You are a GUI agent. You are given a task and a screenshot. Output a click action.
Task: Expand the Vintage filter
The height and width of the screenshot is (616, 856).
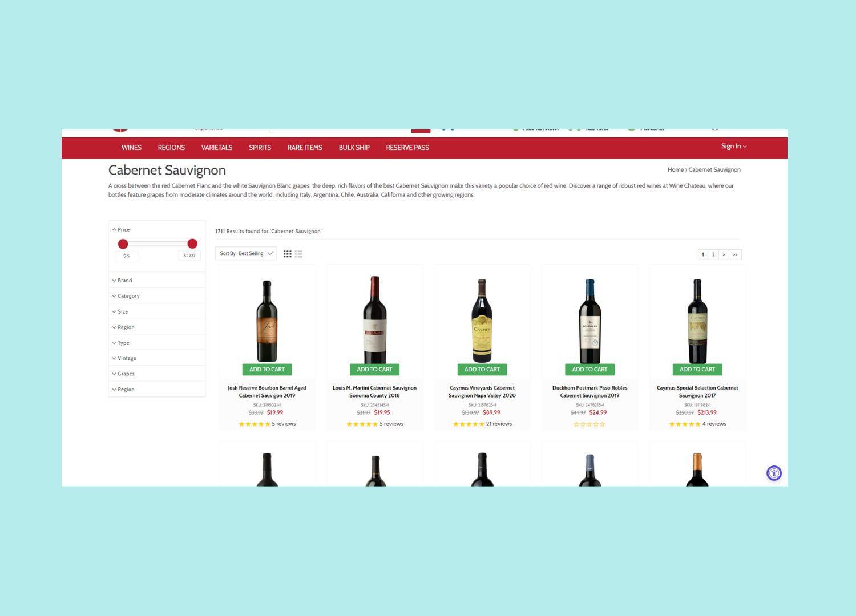(x=157, y=358)
